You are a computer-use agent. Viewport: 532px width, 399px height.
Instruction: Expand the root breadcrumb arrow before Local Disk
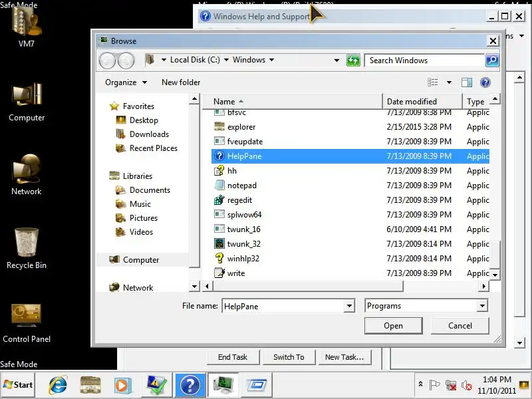pyautogui.click(x=164, y=60)
